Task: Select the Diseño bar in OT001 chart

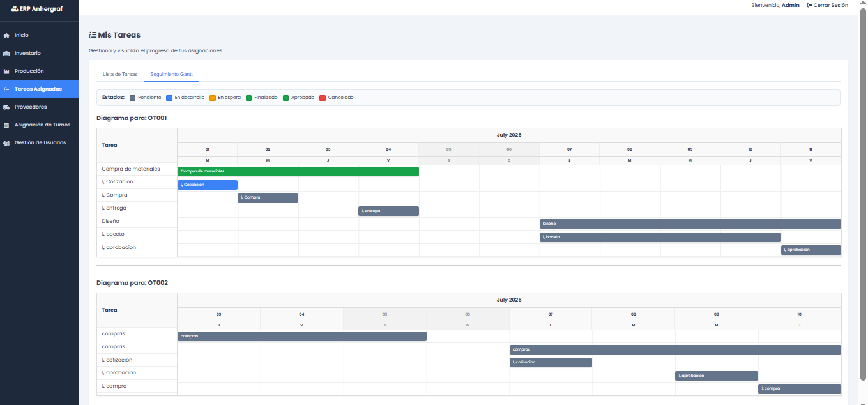Action: pos(690,224)
